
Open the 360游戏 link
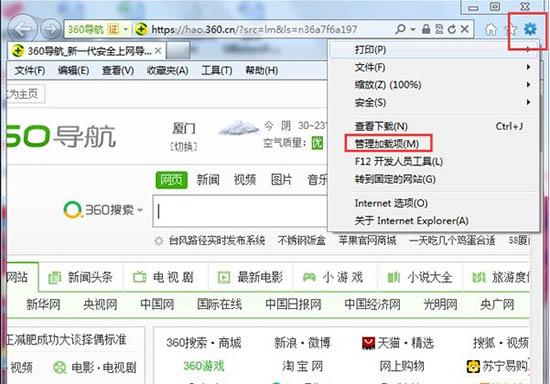(x=203, y=366)
